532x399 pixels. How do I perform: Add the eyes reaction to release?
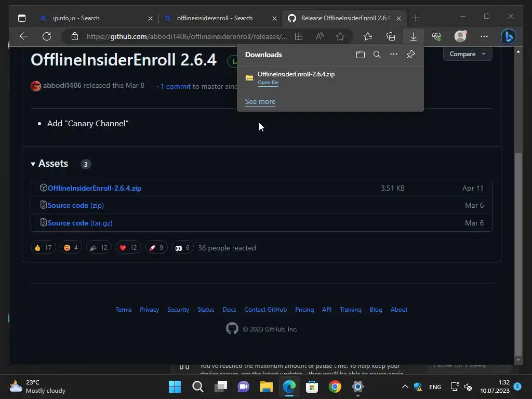(x=182, y=248)
